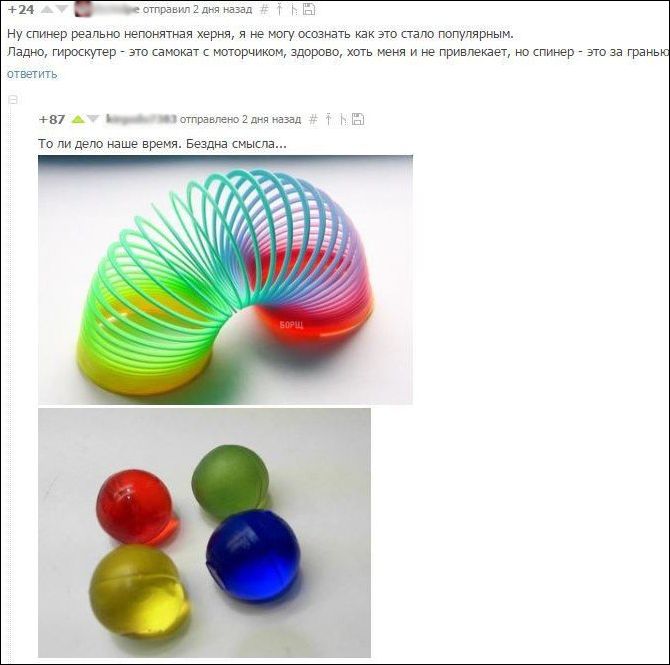Open thread branch icon on +87 reply
Viewport: 670px width, 665px height.
coord(343,119)
